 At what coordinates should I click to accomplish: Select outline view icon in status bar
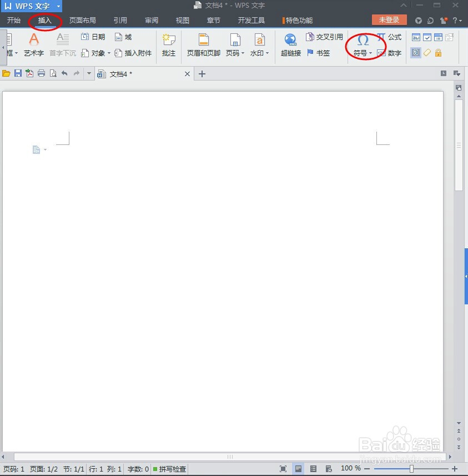pos(313,469)
